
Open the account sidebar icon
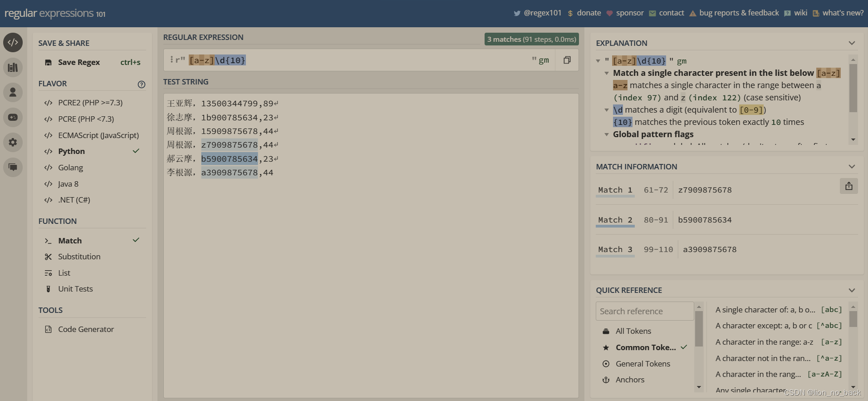click(13, 93)
